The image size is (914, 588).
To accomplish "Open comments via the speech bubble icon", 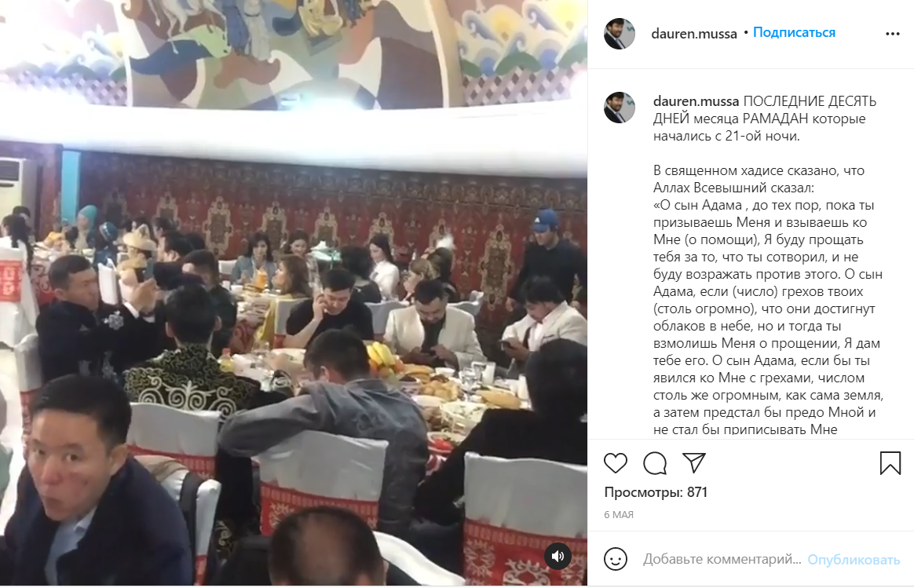I will [x=655, y=462].
